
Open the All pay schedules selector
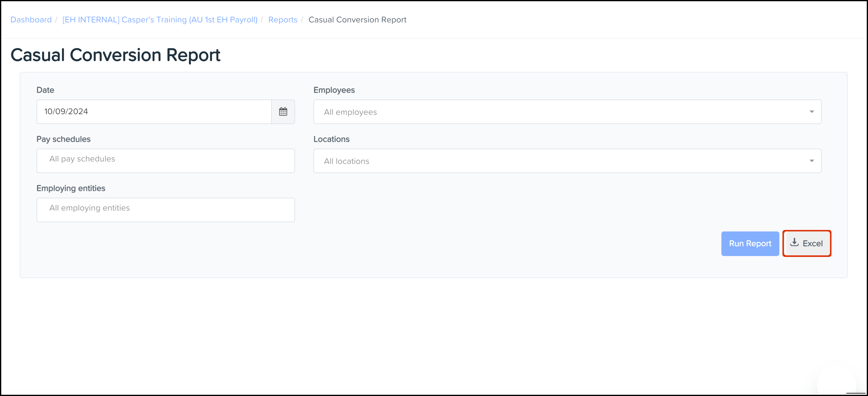165,161
